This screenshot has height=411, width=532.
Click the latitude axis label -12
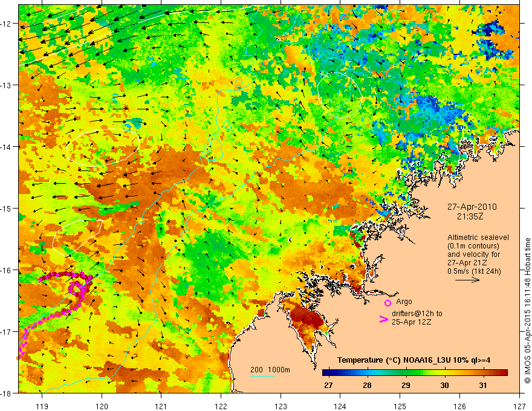tap(7, 24)
